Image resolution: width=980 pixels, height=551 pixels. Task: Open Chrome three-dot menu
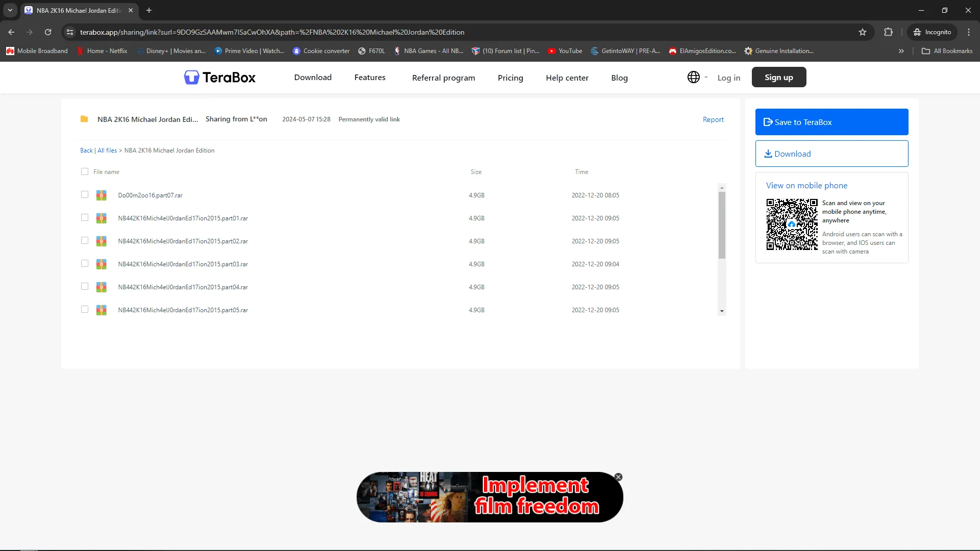click(969, 32)
